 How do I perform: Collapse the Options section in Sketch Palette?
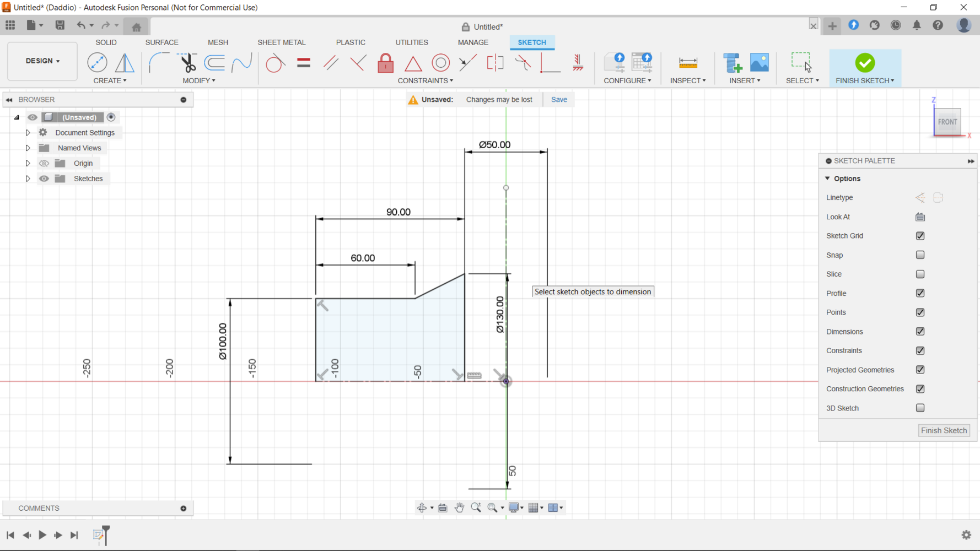point(827,179)
